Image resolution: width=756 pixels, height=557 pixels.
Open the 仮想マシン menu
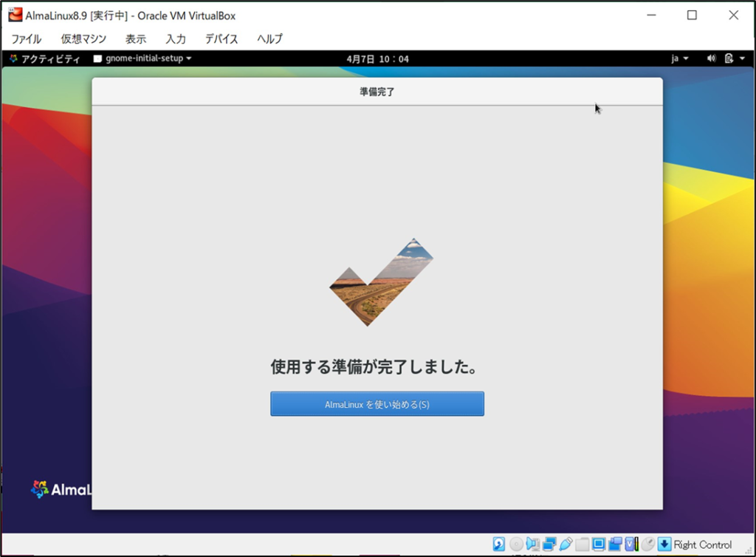coord(83,38)
